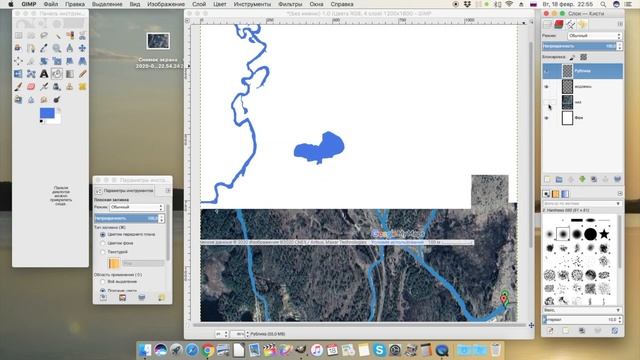Open the Файл menu
The height and width of the screenshot is (360, 640).
point(51,4)
